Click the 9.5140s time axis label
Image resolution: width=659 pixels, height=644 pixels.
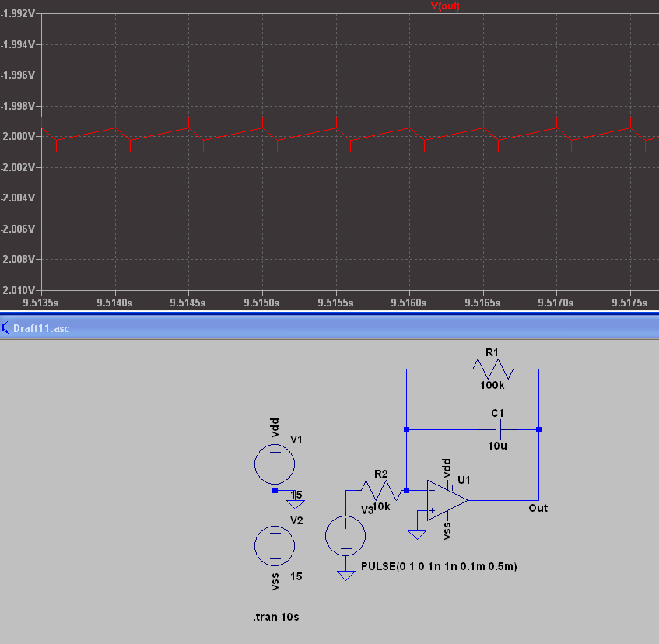pos(114,303)
